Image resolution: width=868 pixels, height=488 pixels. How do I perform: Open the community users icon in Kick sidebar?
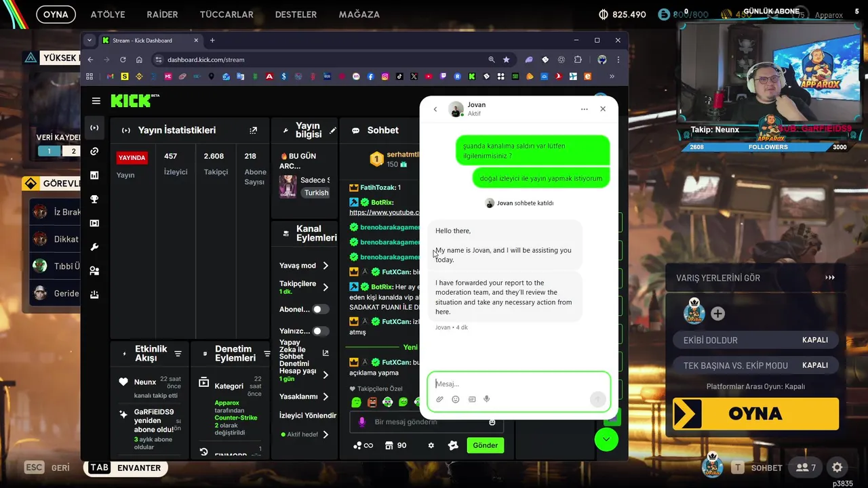pos(94,270)
